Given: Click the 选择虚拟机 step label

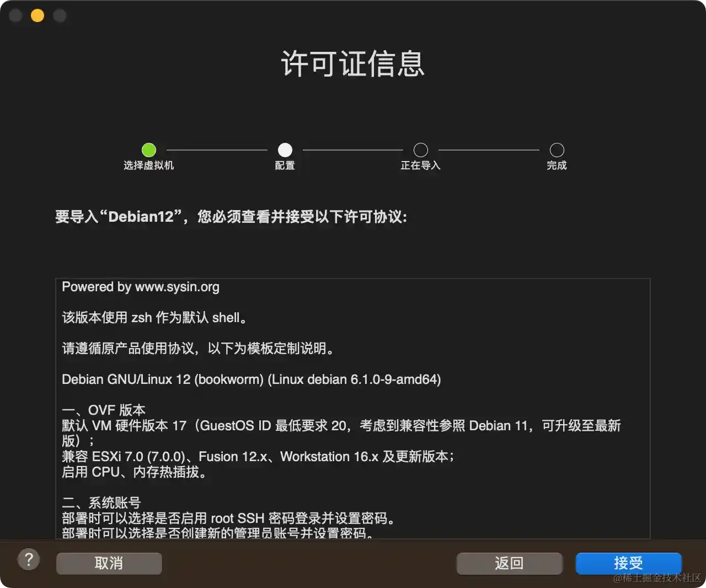Looking at the screenshot, I should [x=149, y=165].
